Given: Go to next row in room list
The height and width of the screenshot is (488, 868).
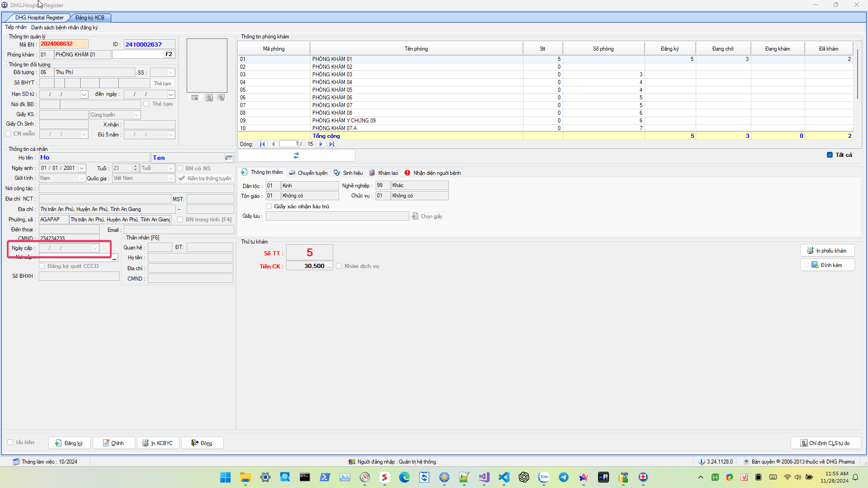Looking at the screenshot, I should click(321, 144).
